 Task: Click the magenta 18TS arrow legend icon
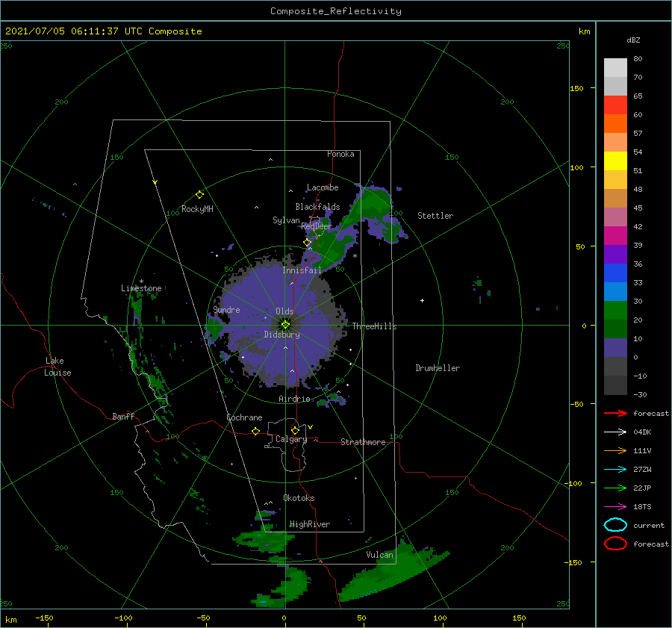click(x=615, y=507)
